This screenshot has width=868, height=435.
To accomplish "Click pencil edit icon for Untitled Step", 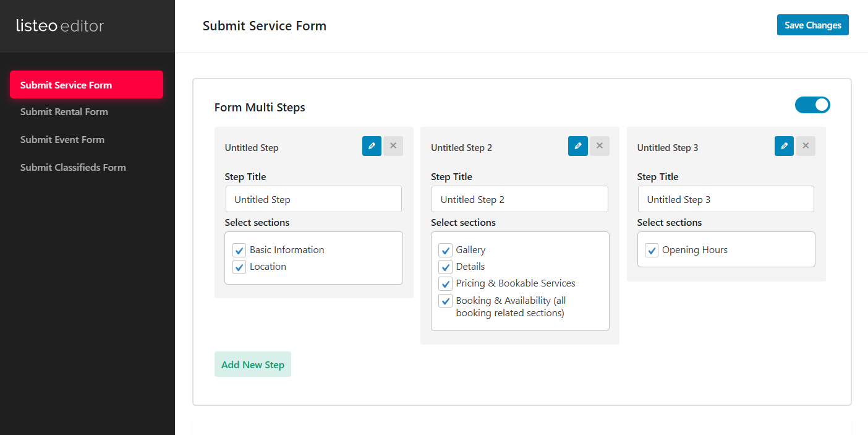I will point(372,146).
